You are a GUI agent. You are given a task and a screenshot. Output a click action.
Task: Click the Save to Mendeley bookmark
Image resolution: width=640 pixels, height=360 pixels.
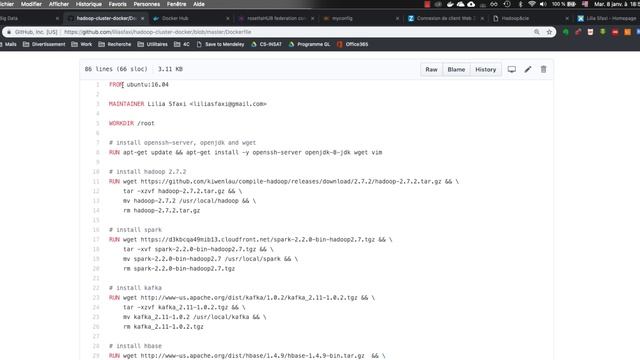point(220,44)
